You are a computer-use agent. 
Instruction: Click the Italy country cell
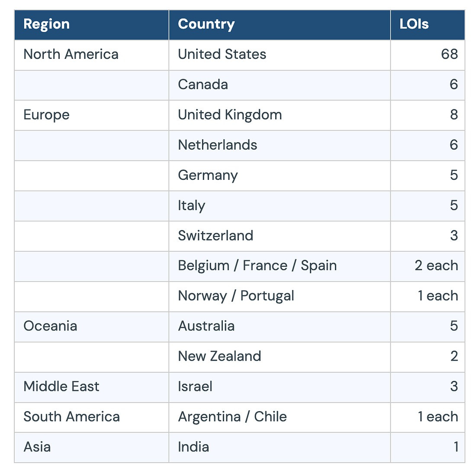pyautogui.click(x=280, y=206)
